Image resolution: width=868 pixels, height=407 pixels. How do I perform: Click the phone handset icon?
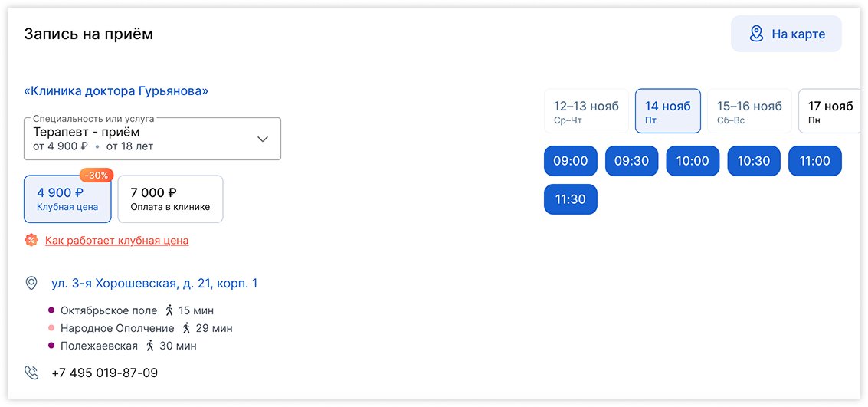(x=31, y=373)
